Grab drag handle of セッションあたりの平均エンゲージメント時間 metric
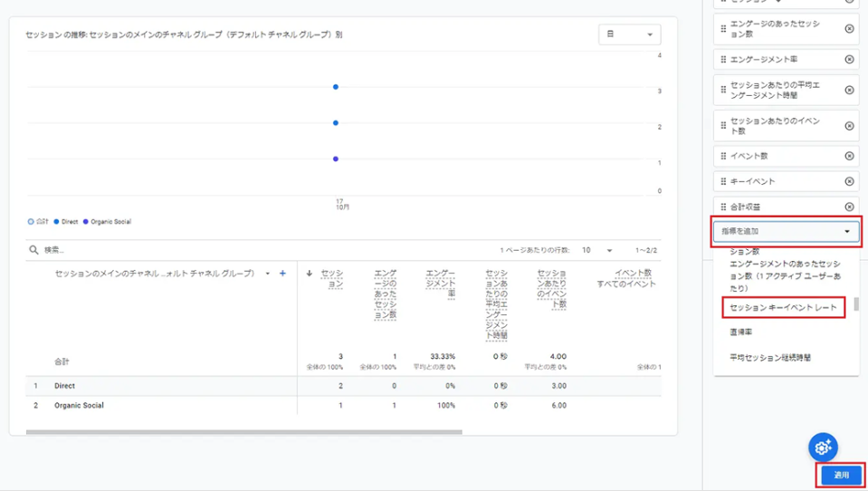Screen dimensions: 868x491 tap(723, 90)
